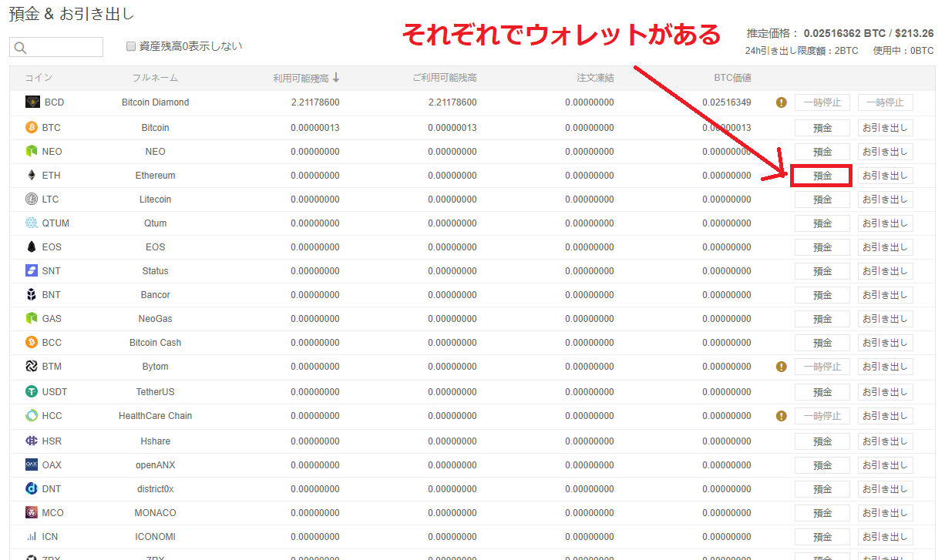Click the BNT Bancor coin icon
This screenshot has height=560, width=945.
[x=32, y=295]
